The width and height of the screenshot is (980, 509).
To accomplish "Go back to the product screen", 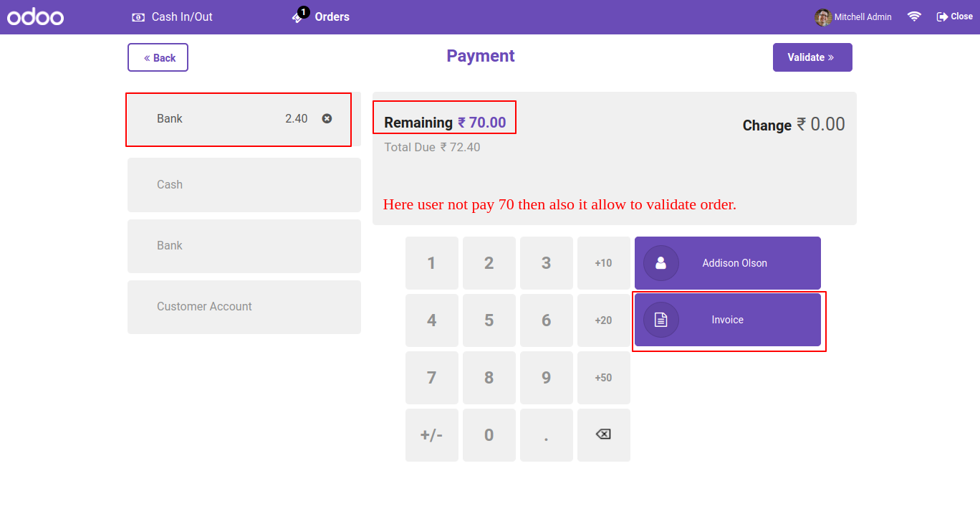I will 158,57.
